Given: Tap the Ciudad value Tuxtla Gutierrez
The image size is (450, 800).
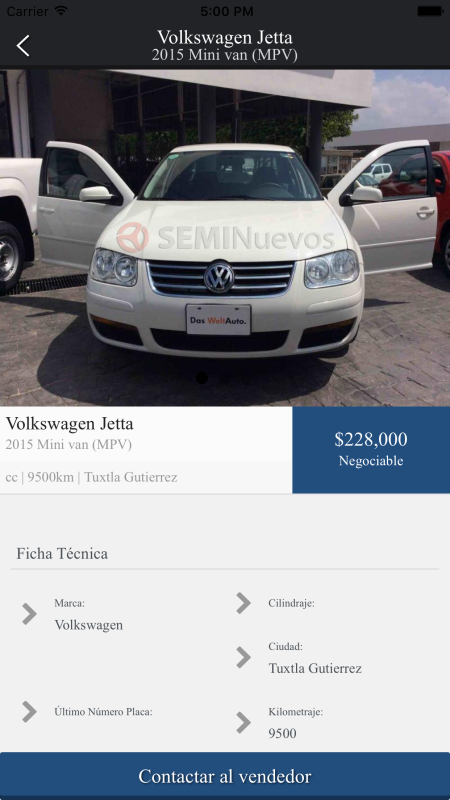Looking at the screenshot, I should (x=315, y=668).
